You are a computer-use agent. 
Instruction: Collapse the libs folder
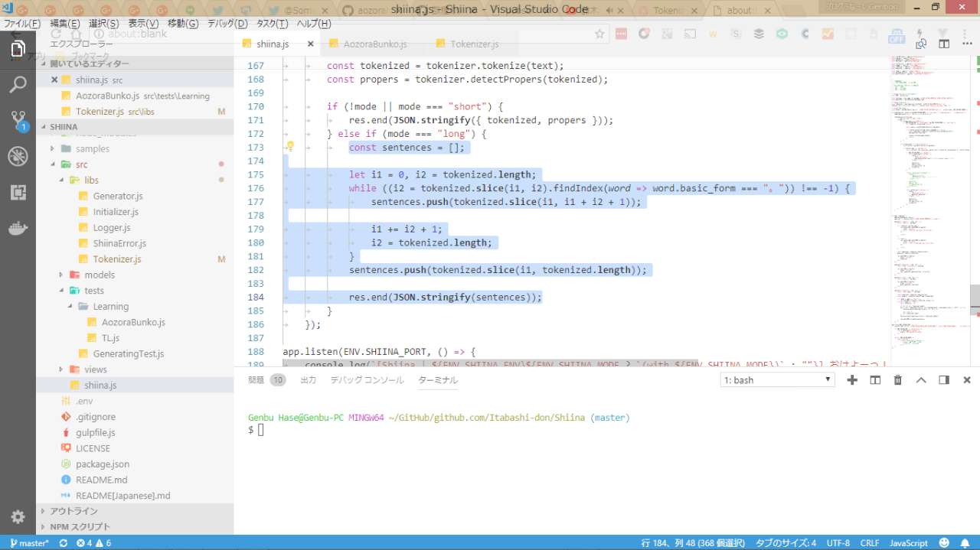(91, 180)
